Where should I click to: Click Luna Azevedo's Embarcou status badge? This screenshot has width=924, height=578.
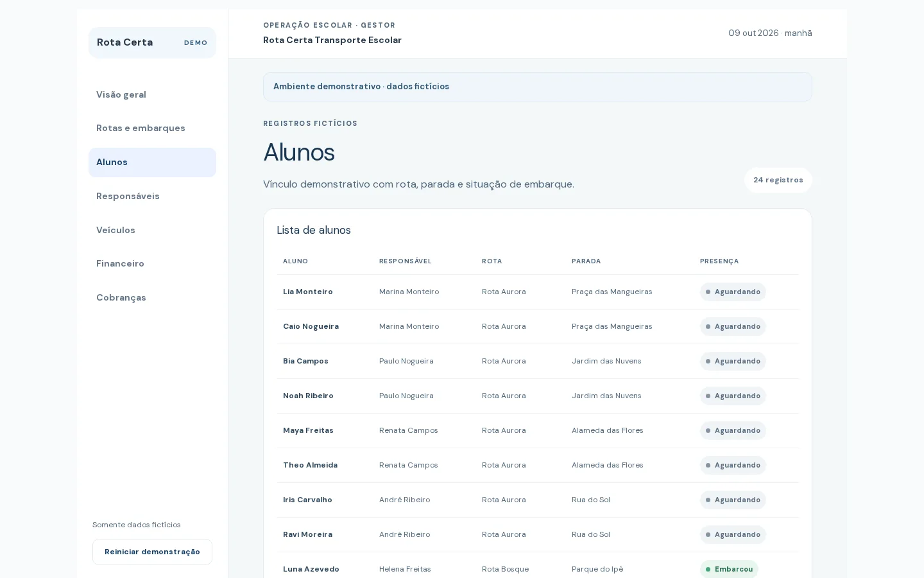729,569
